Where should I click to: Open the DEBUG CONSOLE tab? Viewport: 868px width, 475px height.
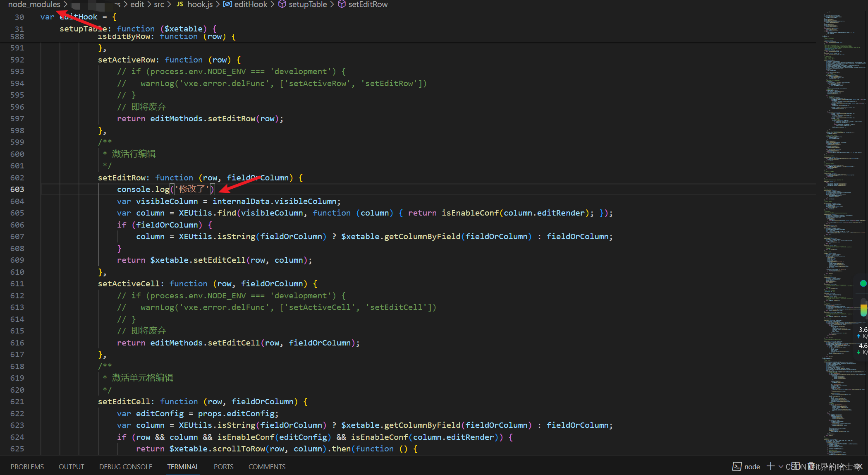pyautogui.click(x=126, y=466)
